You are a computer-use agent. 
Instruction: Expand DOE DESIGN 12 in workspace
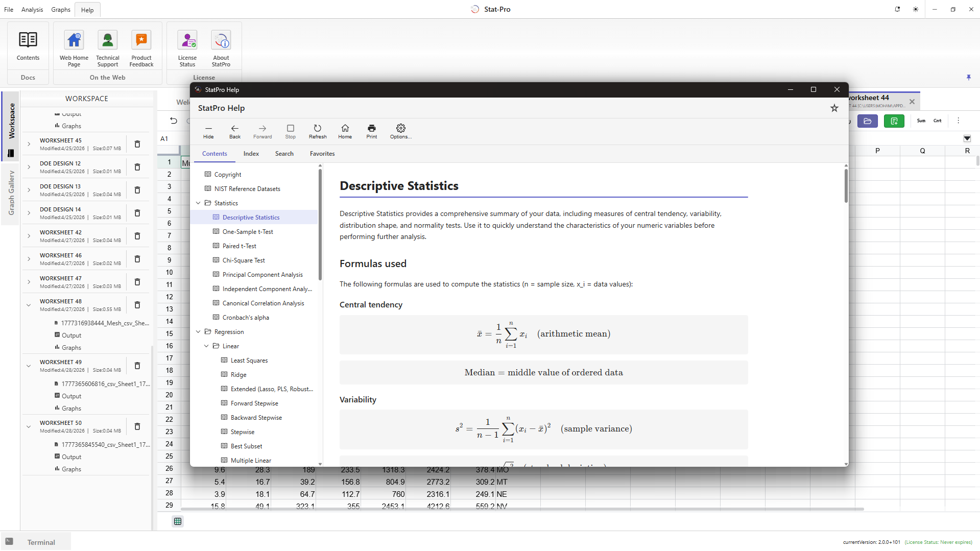pos(29,167)
